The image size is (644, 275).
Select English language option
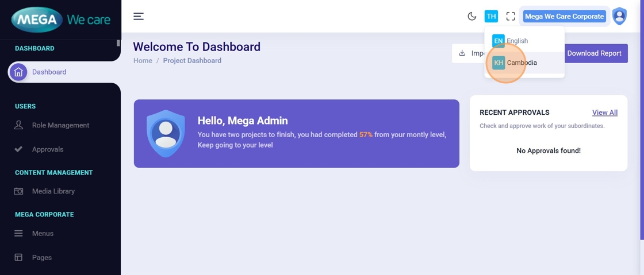(517, 41)
